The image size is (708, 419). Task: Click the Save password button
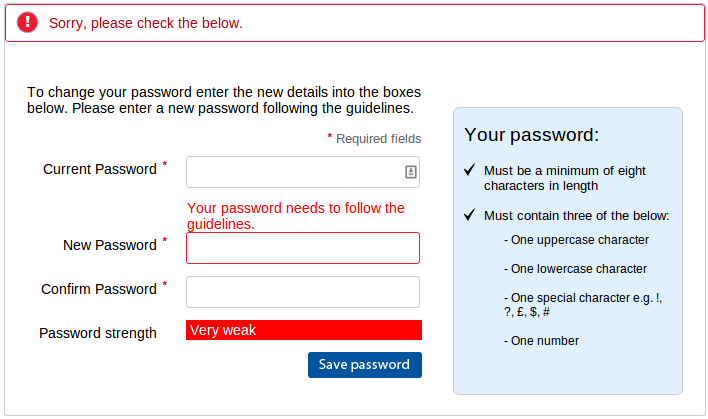[x=365, y=365]
